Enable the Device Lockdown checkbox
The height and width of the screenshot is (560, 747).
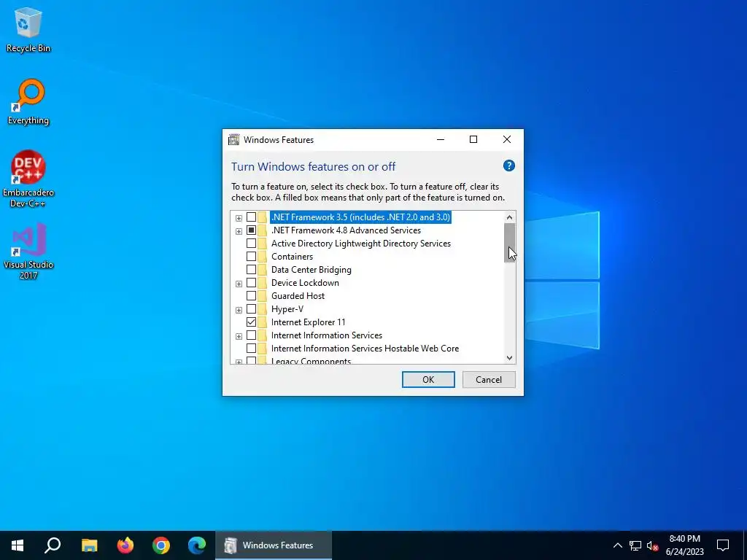click(x=251, y=283)
